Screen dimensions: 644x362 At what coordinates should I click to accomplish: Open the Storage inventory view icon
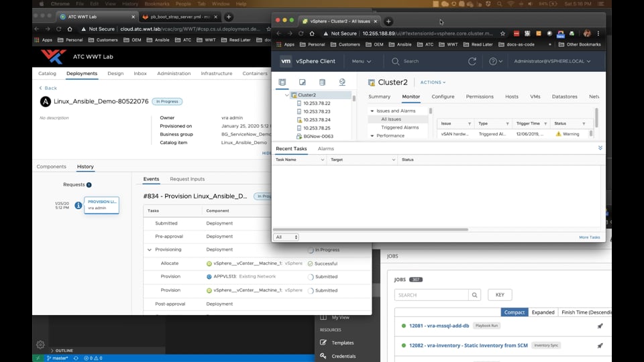pyautogui.click(x=323, y=82)
